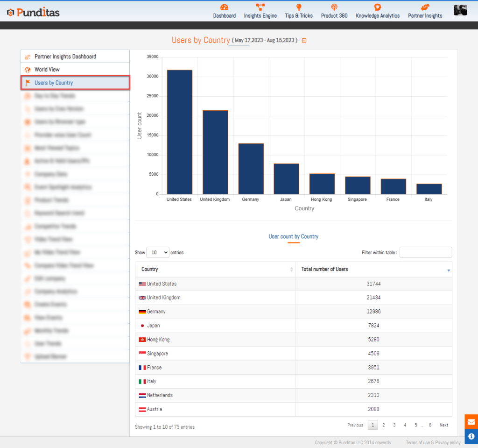Click the Filter within table input field
The image size is (478, 448).
(426, 252)
